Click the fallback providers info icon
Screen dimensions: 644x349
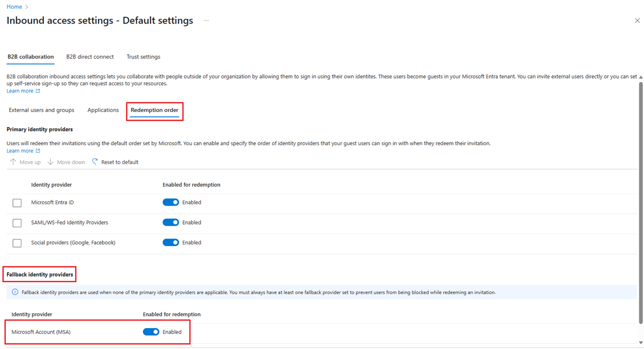(x=15, y=292)
